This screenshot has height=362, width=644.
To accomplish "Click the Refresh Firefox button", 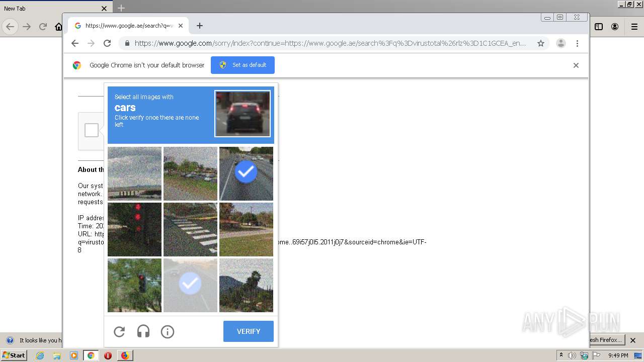I will click(x=606, y=340).
